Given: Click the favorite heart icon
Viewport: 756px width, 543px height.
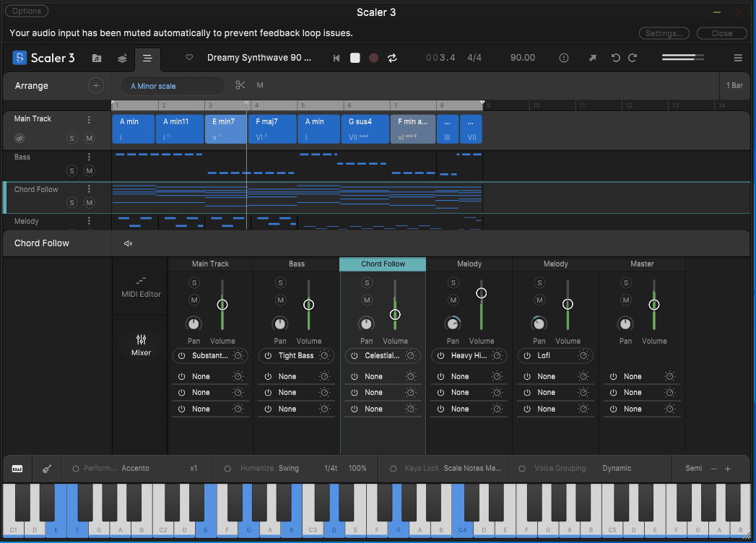Looking at the screenshot, I should click(189, 58).
